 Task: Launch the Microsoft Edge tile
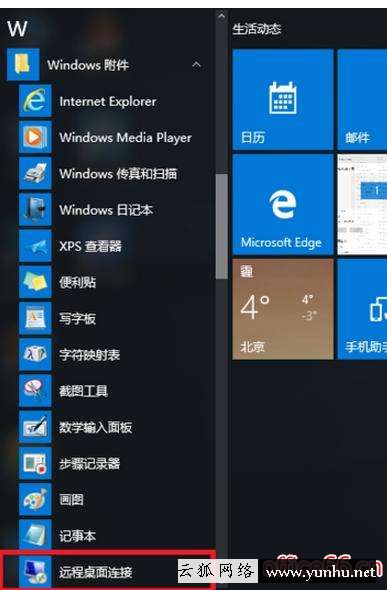point(283,204)
